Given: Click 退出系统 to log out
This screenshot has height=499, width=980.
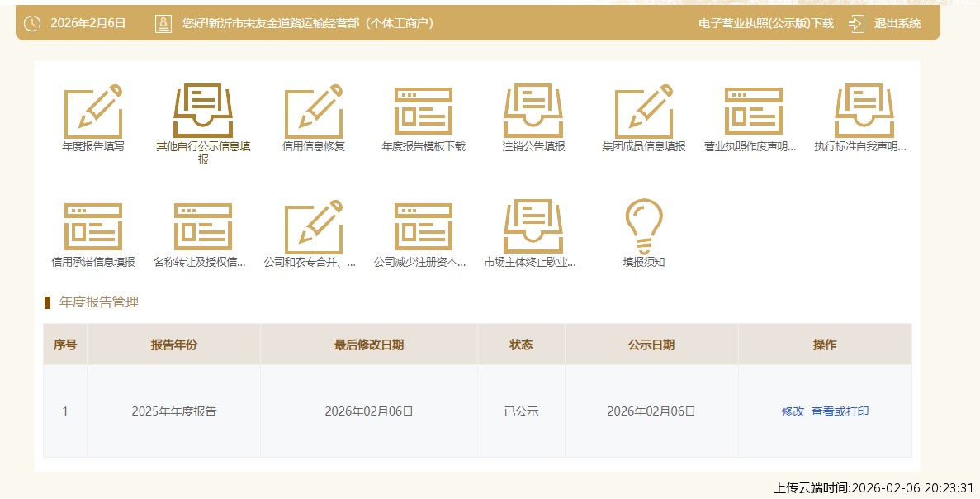Looking at the screenshot, I should (x=897, y=23).
